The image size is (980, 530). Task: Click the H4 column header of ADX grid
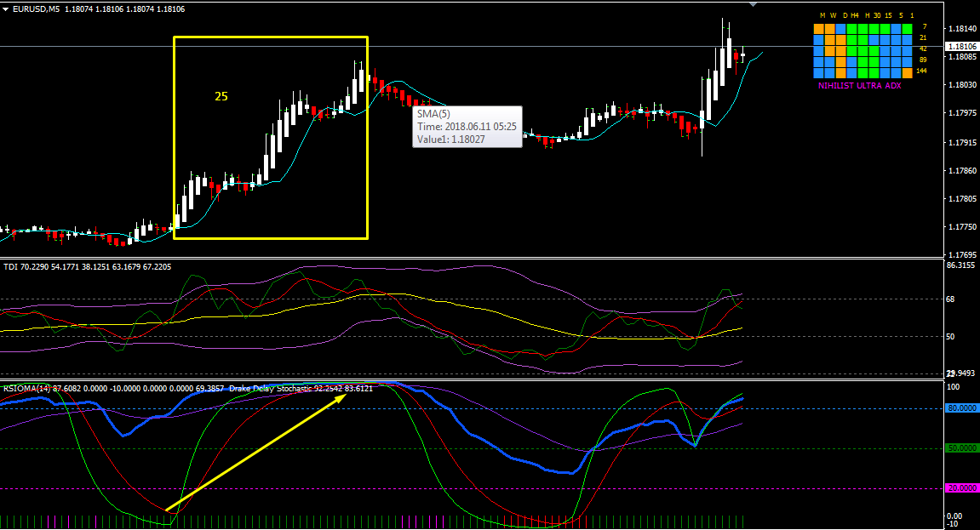tap(854, 15)
